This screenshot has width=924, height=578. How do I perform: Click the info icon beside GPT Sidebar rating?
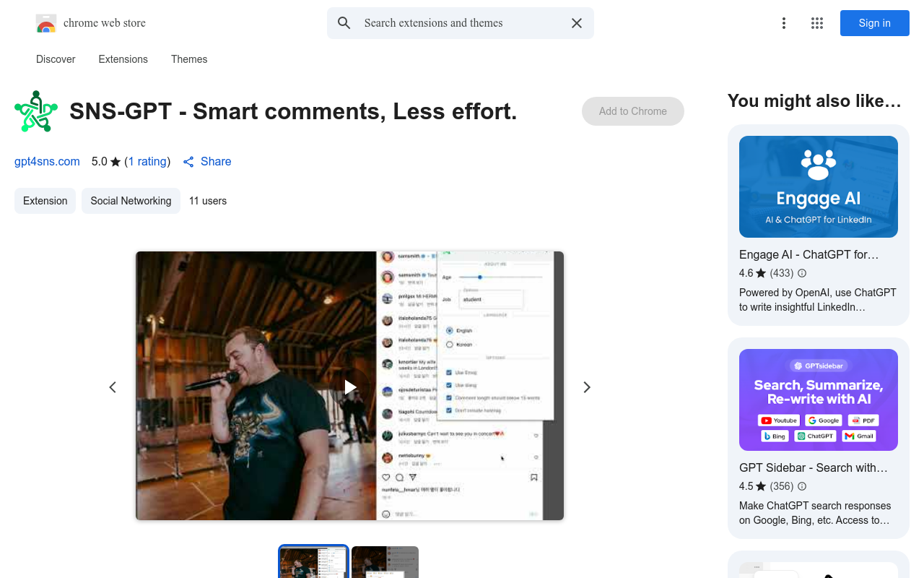tap(802, 486)
